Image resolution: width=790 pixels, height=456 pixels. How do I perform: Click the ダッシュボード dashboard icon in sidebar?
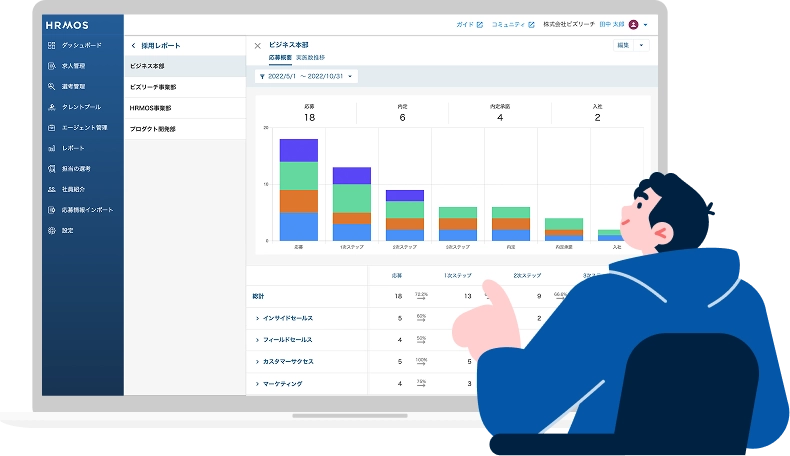[51, 46]
